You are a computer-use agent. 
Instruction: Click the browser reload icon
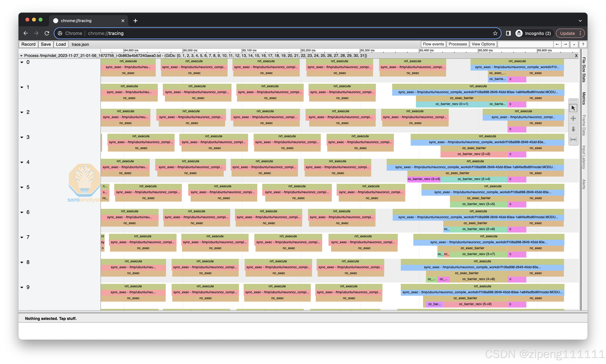(47, 33)
